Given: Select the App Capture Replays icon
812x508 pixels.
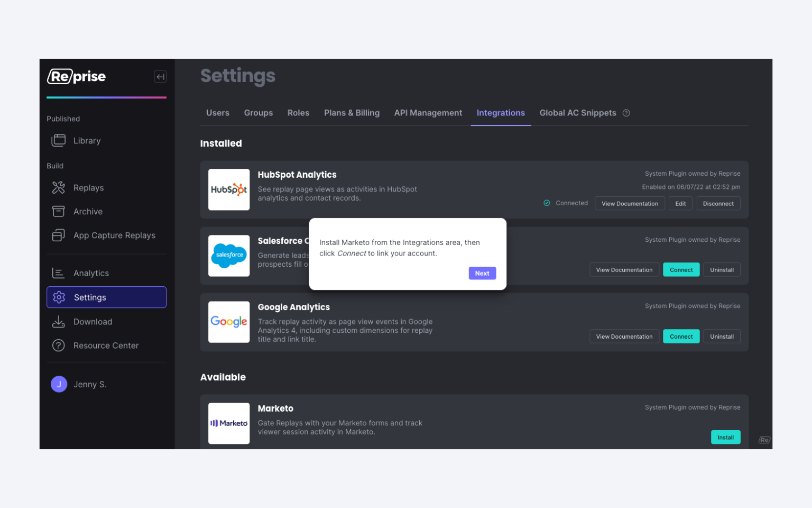Looking at the screenshot, I should pyautogui.click(x=59, y=235).
